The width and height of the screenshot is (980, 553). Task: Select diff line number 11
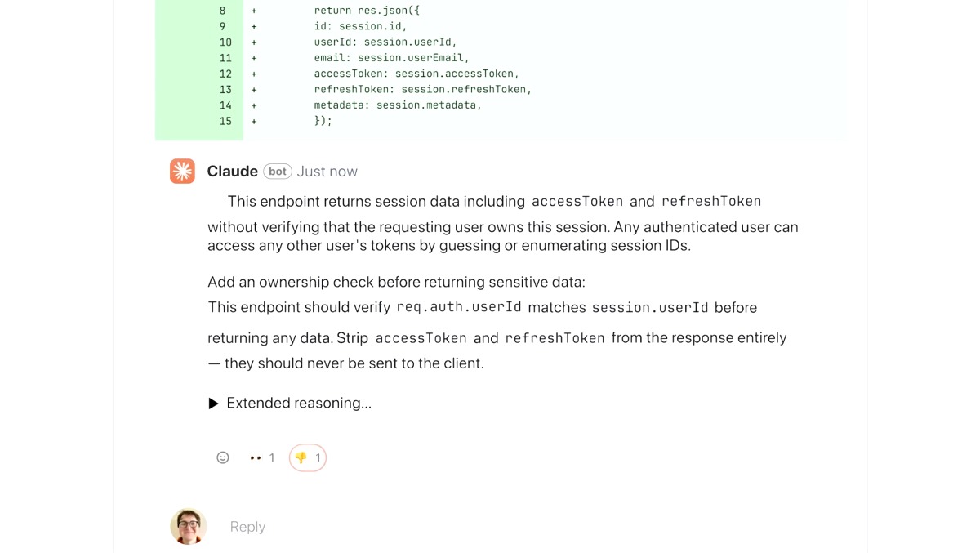point(225,58)
